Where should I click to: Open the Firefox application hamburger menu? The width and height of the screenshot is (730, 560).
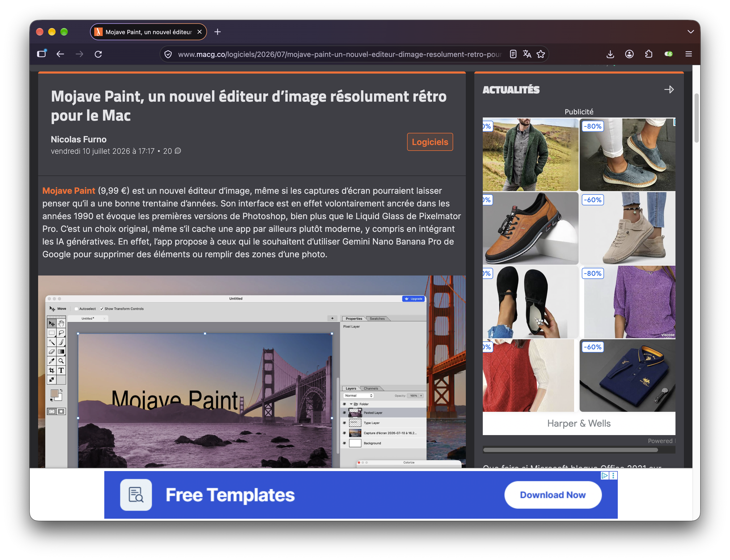689,54
